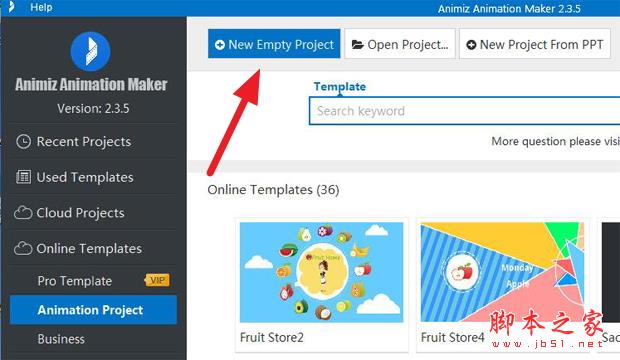Image resolution: width=620 pixels, height=360 pixels.
Task: Create a New Empty Project
Action: coord(274,44)
